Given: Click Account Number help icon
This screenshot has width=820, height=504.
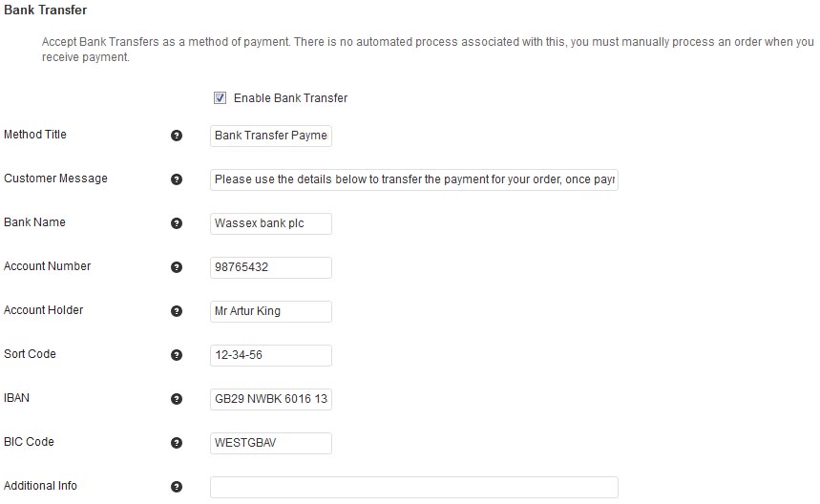Looking at the screenshot, I should click(176, 267).
